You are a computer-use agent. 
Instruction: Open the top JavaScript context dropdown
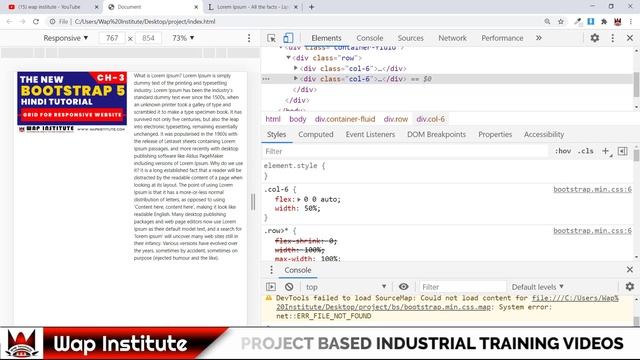point(346,287)
